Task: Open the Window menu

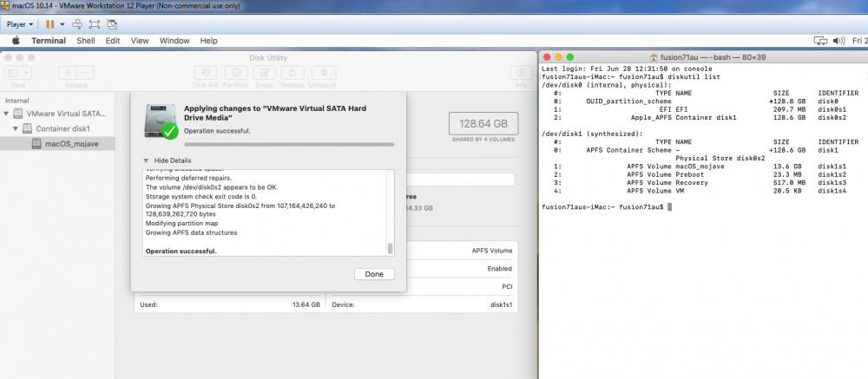Action: click(174, 41)
